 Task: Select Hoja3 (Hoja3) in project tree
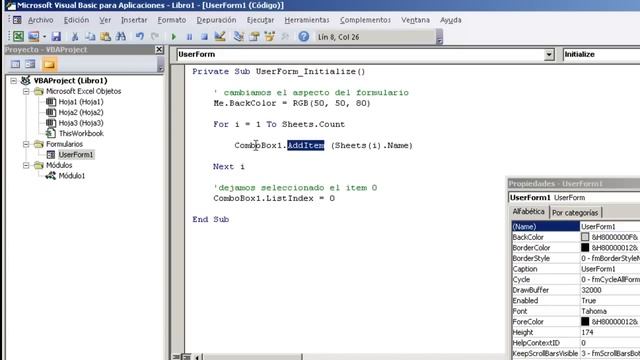point(81,123)
